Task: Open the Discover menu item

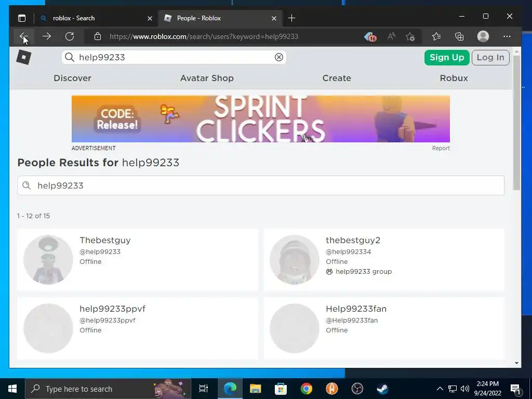Action: [x=73, y=78]
